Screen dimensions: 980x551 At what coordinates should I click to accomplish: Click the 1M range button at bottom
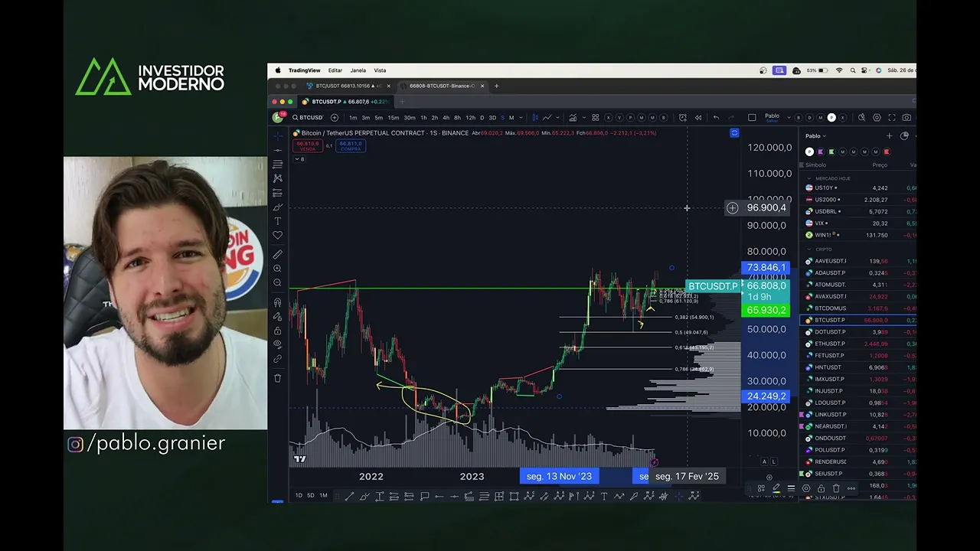point(323,496)
